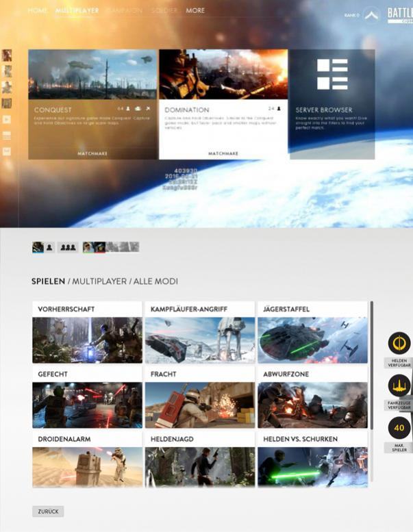413x532 pixels.
Task: Select the ABWURFZONE mode tile
Action: pyautogui.click(x=312, y=397)
